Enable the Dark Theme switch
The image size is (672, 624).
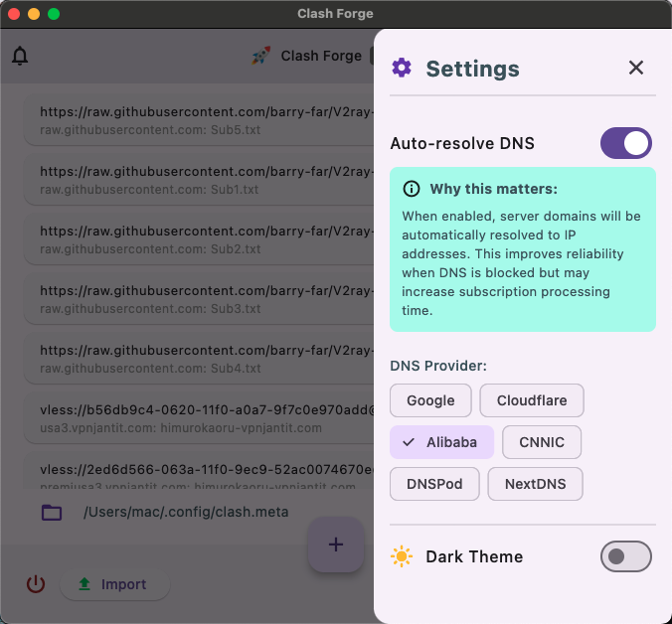tap(625, 556)
